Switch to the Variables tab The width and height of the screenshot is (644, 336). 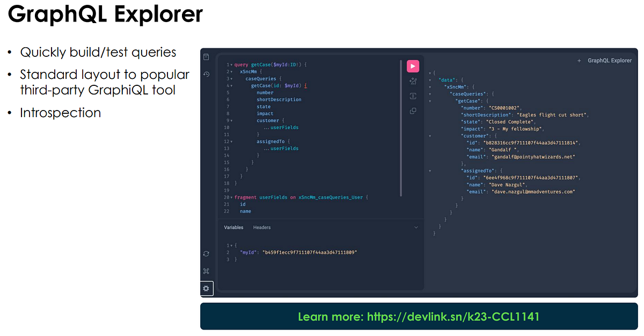233,228
